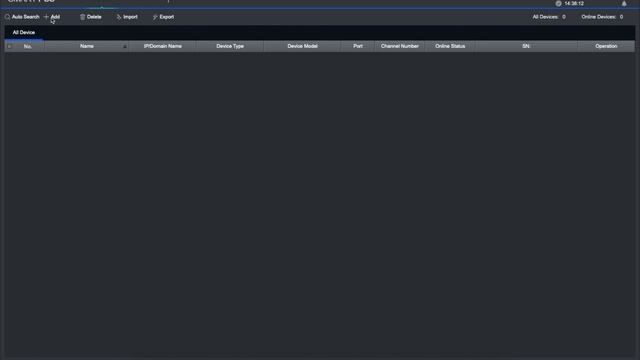Viewport: 640px width, 360px height.
Task: Click the clock icon beside the time
Action: pos(558,3)
